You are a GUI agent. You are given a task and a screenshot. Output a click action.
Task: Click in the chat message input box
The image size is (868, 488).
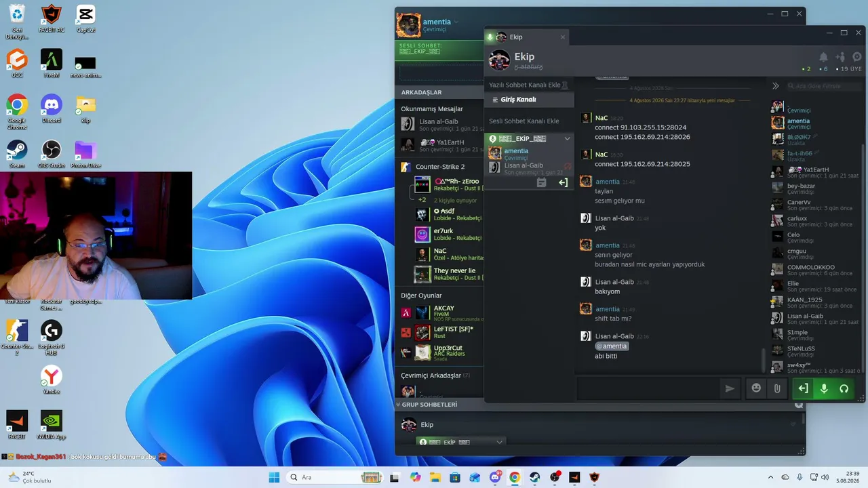648,388
